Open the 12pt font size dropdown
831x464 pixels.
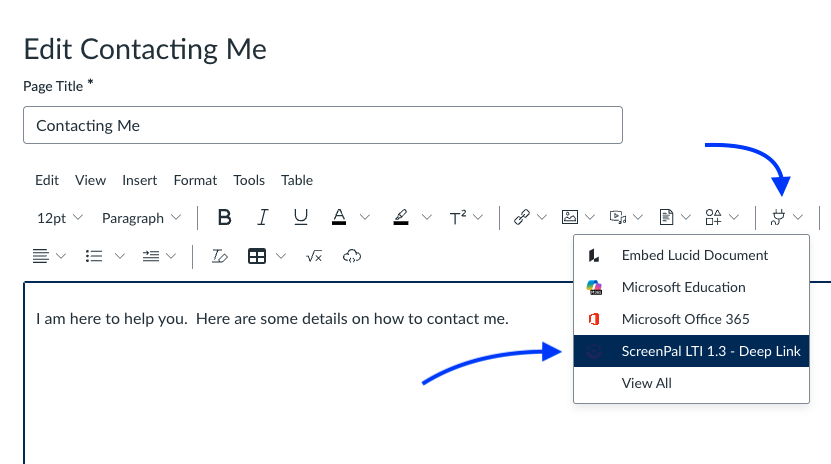[59, 218]
